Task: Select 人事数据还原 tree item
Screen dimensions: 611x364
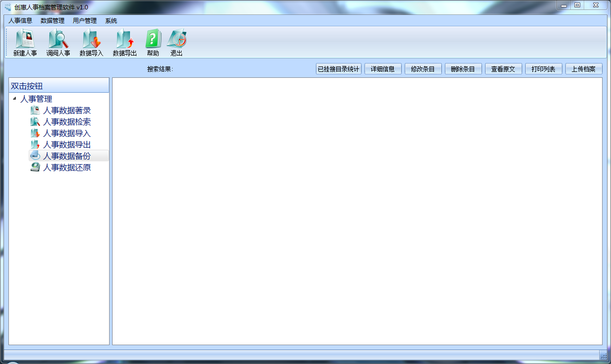Action: tap(66, 168)
